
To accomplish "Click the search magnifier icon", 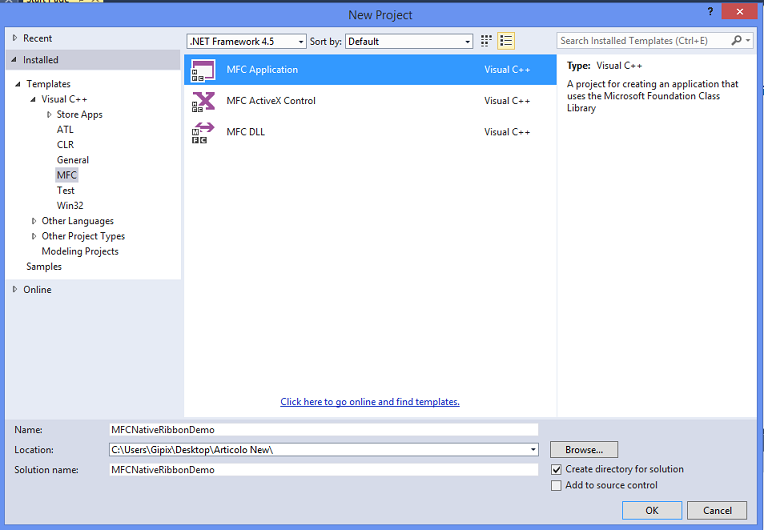I will [x=736, y=40].
